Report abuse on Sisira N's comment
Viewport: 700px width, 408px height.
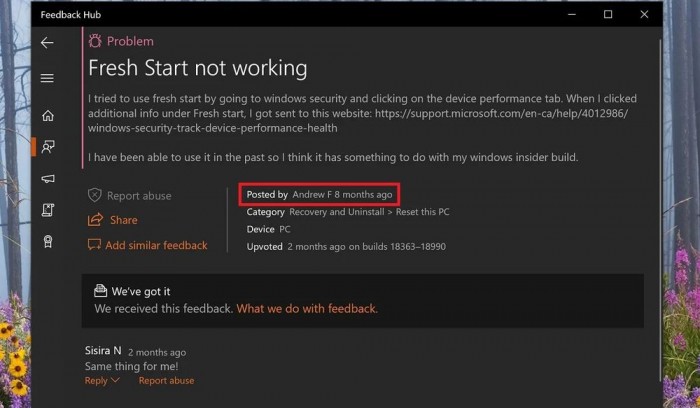pyautogui.click(x=166, y=381)
